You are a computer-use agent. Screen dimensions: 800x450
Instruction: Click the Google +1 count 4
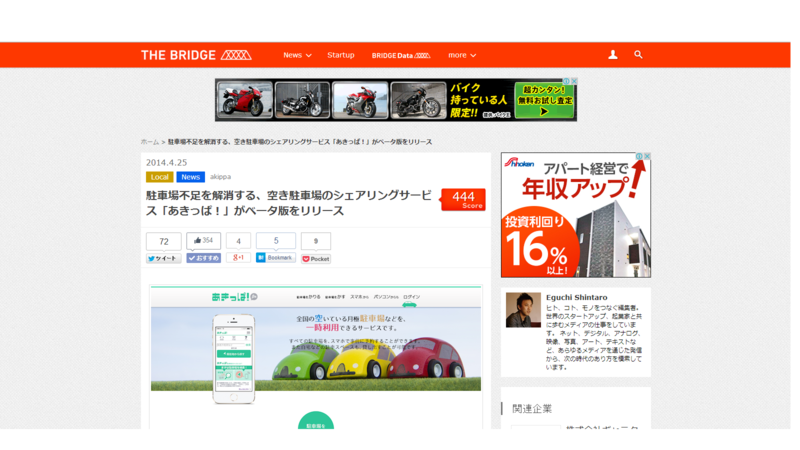coord(238,241)
